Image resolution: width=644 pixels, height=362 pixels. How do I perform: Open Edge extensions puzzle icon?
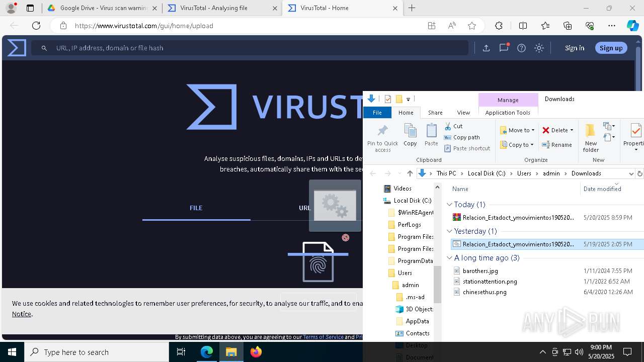(499, 26)
